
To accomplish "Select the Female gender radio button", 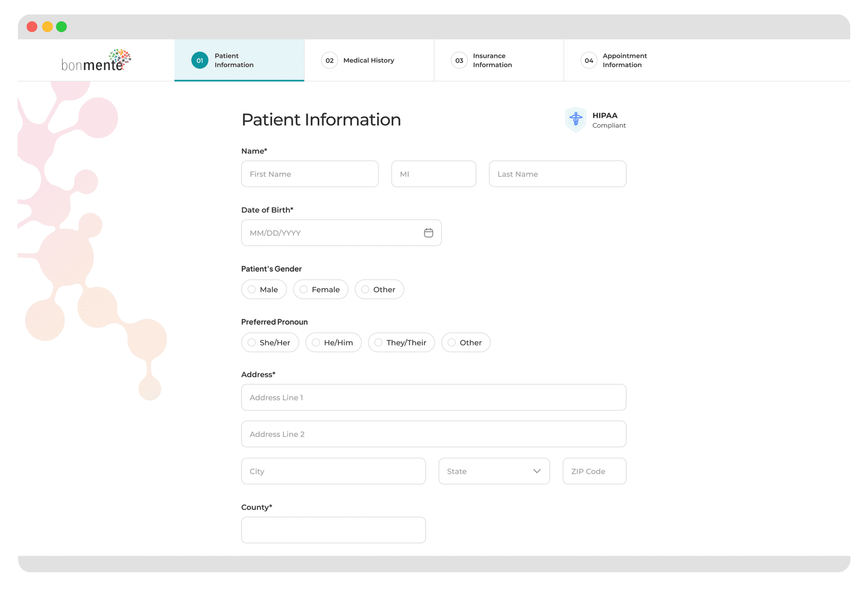I will point(303,289).
